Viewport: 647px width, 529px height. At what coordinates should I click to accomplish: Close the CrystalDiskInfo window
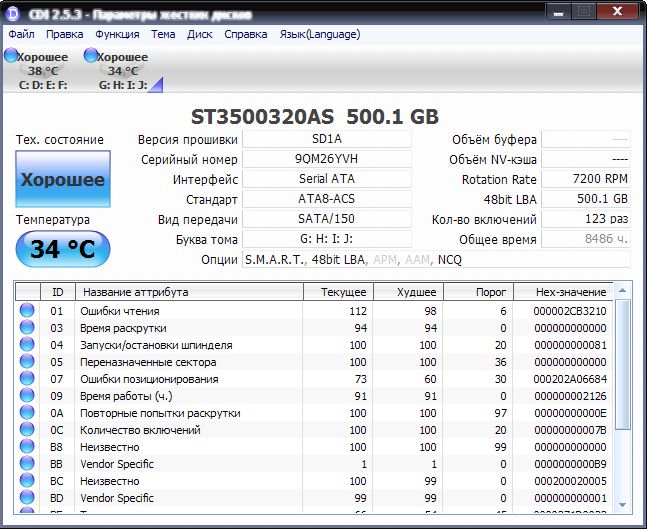617,12
